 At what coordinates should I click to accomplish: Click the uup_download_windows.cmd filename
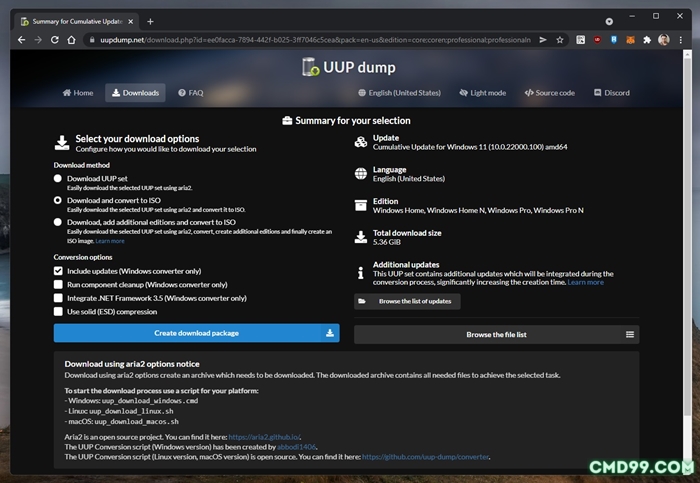pos(150,401)
